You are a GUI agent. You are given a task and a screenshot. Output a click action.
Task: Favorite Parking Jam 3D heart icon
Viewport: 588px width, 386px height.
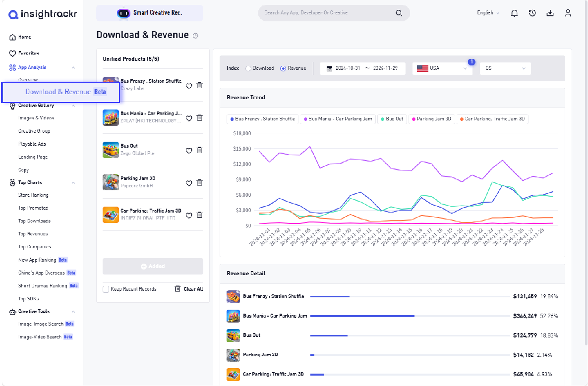point(189,183)
